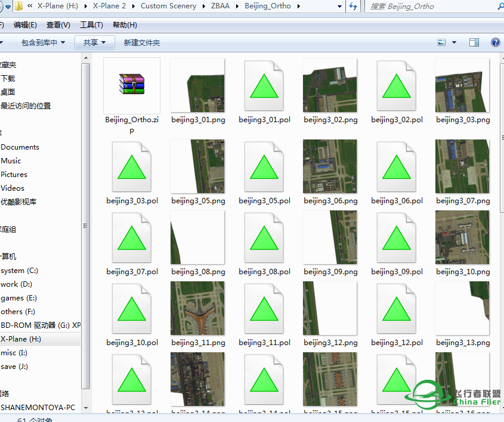Select beijing3_11.png terminal thumbnail
Viewport: 504px width, 422px height.
[x=197, y=308]
